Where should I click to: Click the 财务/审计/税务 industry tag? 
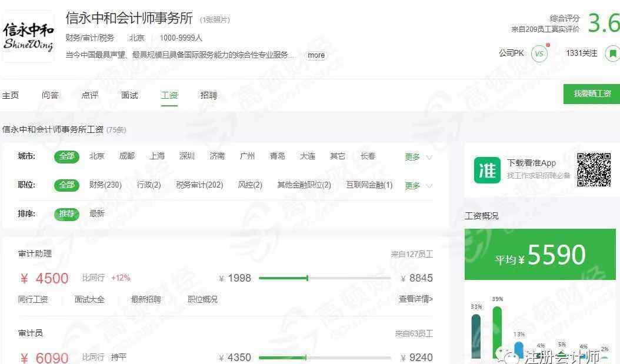tap(90, 38)
